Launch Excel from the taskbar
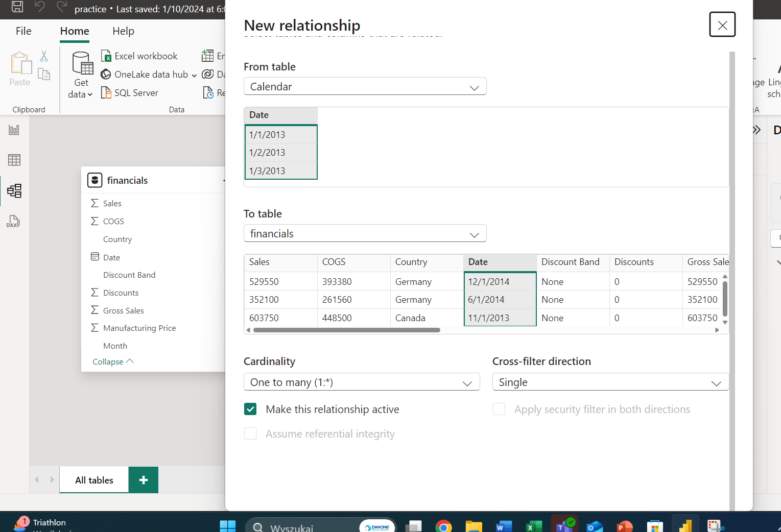This screenshot has width=781, height=532. click(534, 526)
